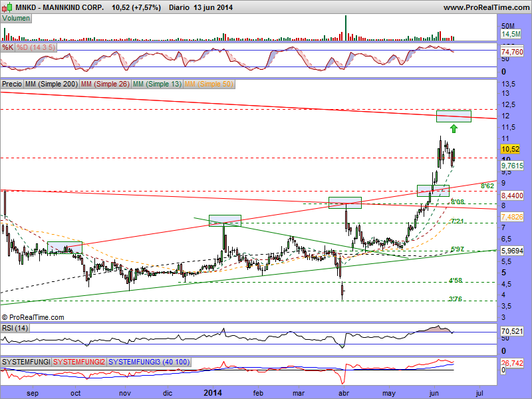The width and height of the screenshot is (532, 399).
Task: Click the 50M volume axis label
Action: coord(508,26)
